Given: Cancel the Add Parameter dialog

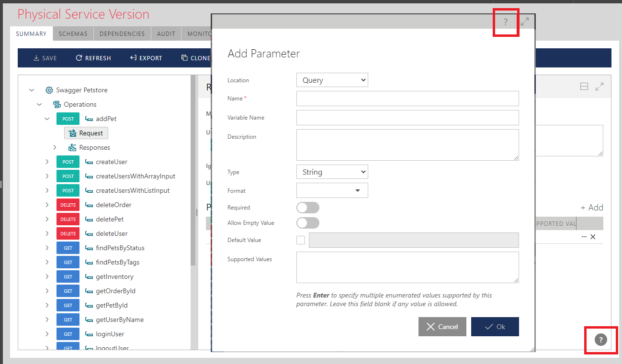Looking at the screenshot, I should [x=442, y=327].
